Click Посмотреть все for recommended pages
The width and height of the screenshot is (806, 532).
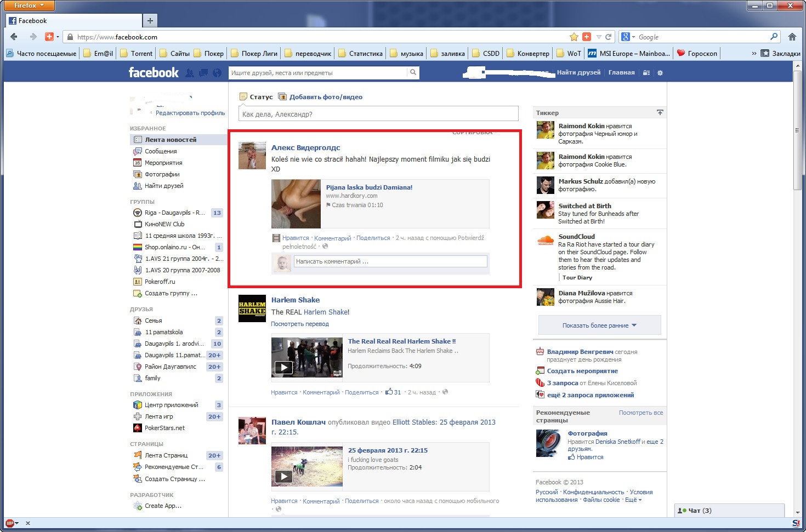coord(641,413)
